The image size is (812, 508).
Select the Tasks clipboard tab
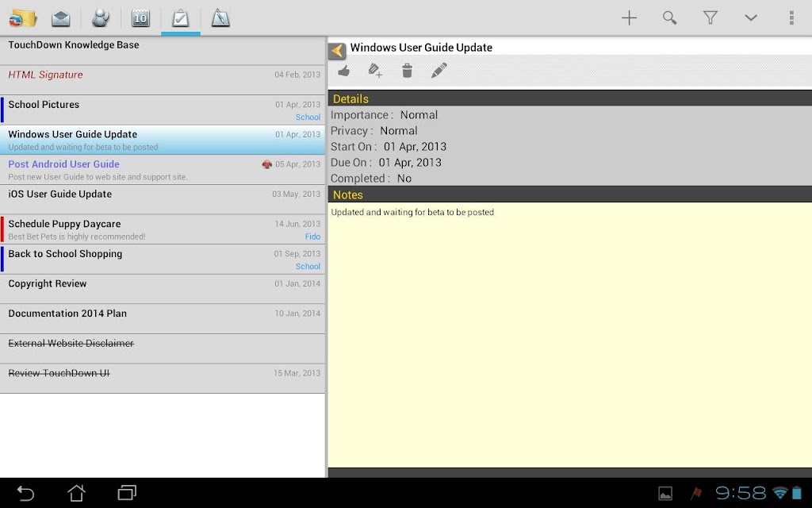pos(180,18)
